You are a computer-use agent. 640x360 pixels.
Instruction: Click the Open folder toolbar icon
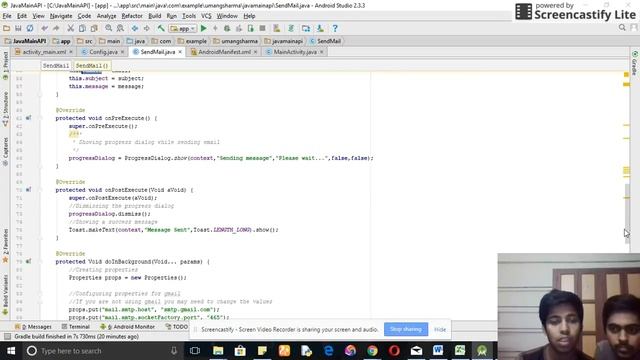click(7, 29)
